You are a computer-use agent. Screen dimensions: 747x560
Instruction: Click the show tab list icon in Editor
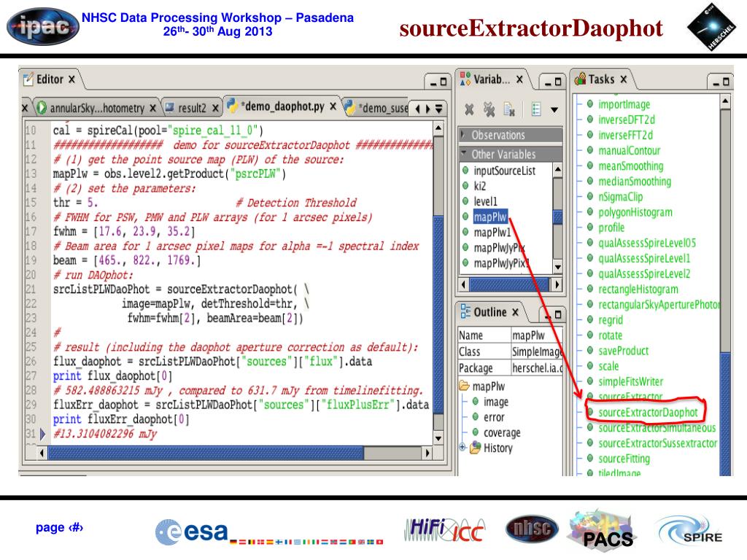438,109
